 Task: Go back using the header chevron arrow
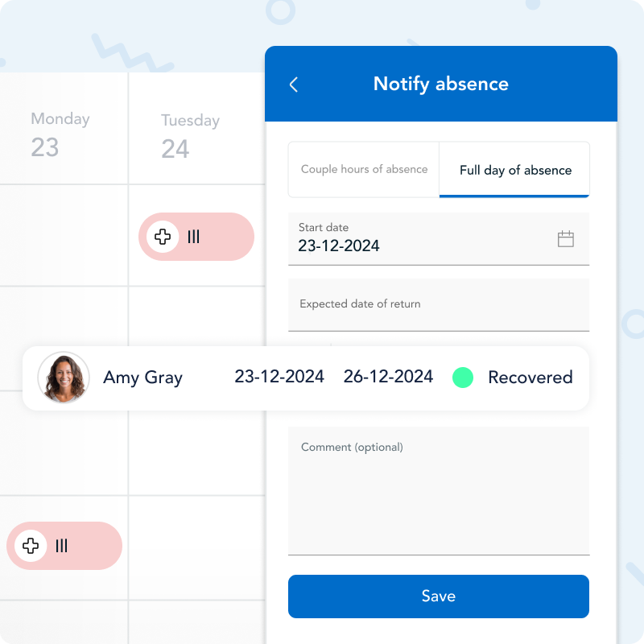294,85
